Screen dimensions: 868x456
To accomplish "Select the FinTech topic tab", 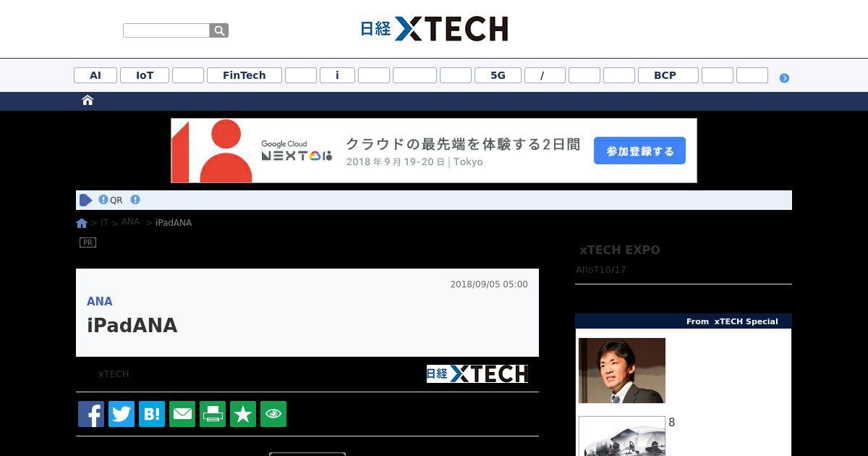I will (x=244, y=75).
